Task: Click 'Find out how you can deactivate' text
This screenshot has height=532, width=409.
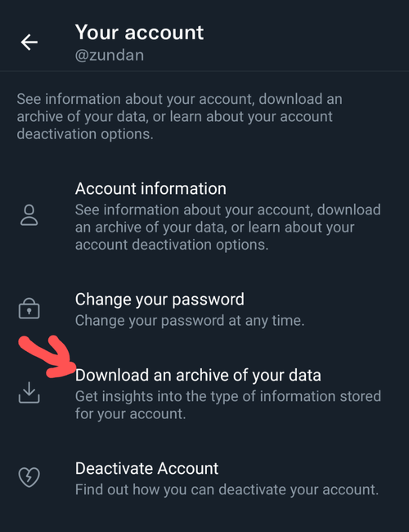Action: (x=178, y=489)
